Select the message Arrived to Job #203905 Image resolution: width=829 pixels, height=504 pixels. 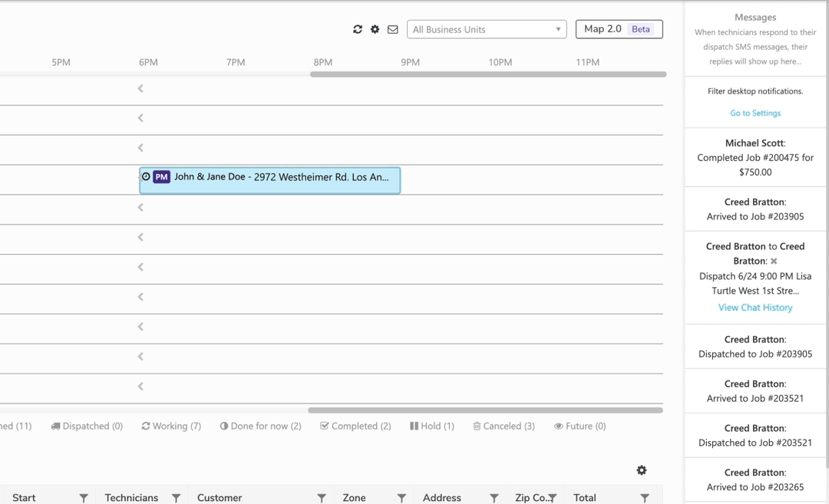[755, 209]
